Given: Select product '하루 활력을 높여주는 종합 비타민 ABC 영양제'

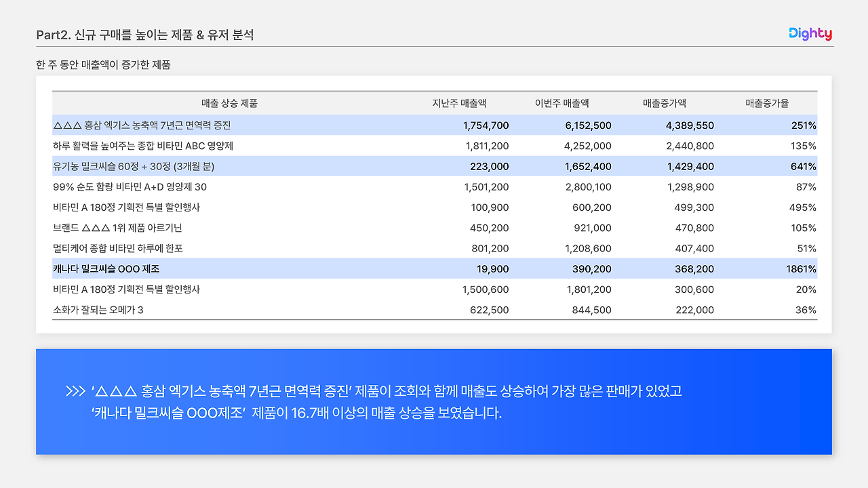Looking at the screenshot, I should pos(143,146).
